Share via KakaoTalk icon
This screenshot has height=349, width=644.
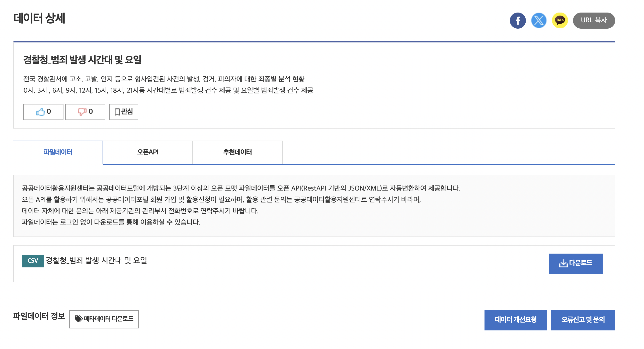(560, 21)
